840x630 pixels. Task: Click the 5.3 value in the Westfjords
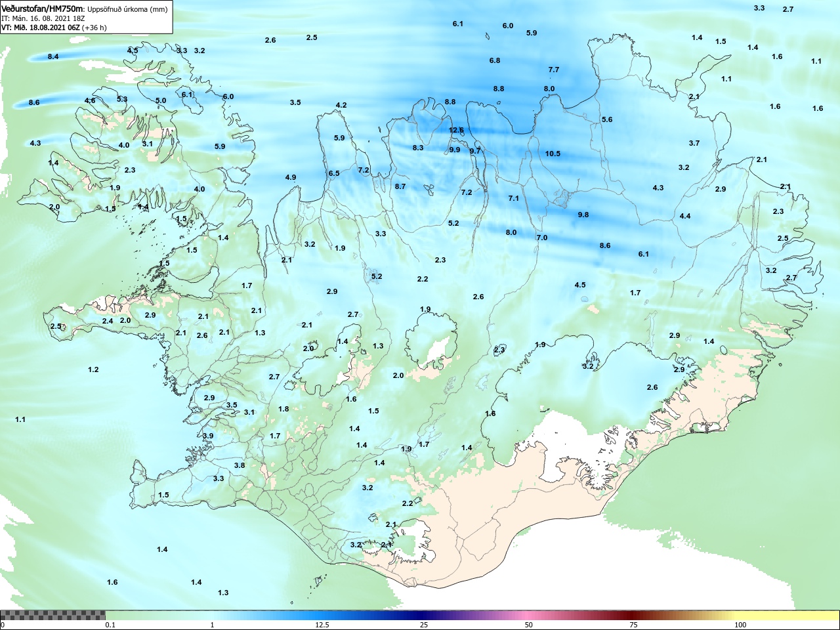[122, 99]
